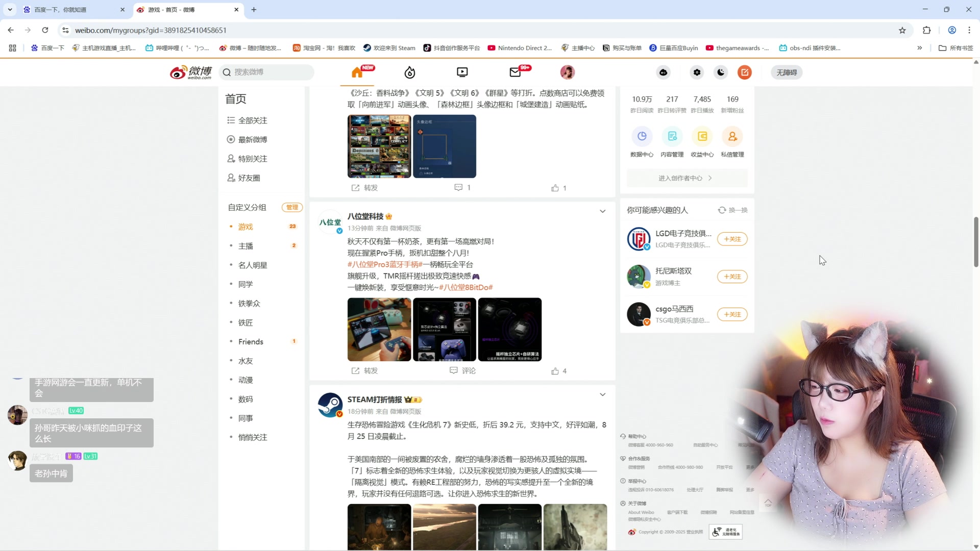
Task: Open the profile avatar in top nav
Action: 568,72
